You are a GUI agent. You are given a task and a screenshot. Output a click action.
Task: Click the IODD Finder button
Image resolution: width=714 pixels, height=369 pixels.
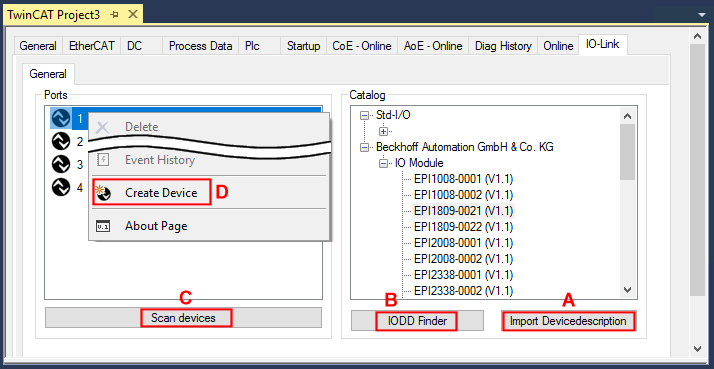(417, 321)
